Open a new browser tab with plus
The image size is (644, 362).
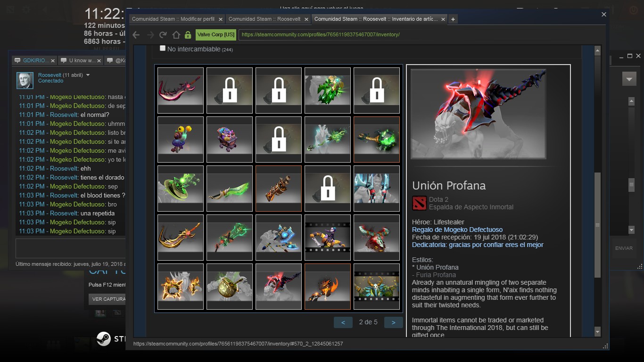pyautogui.click(x=453, y=19)
